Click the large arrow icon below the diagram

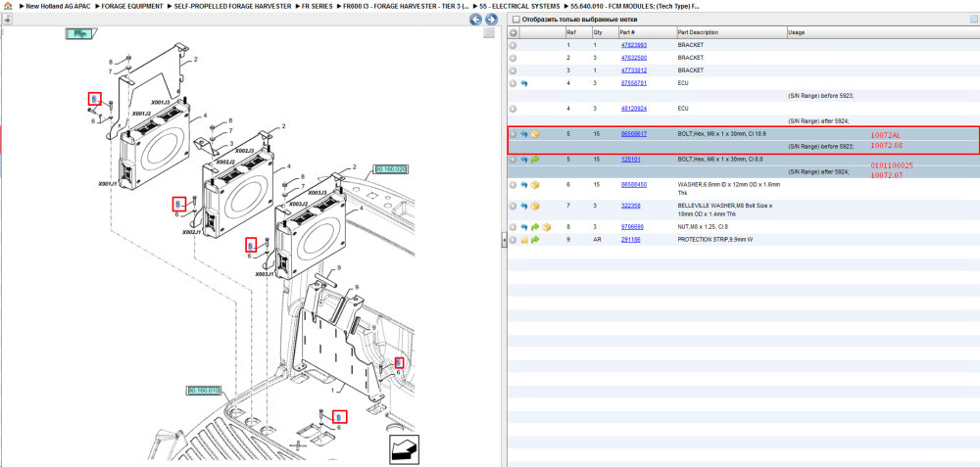click(x=405, y=450)
